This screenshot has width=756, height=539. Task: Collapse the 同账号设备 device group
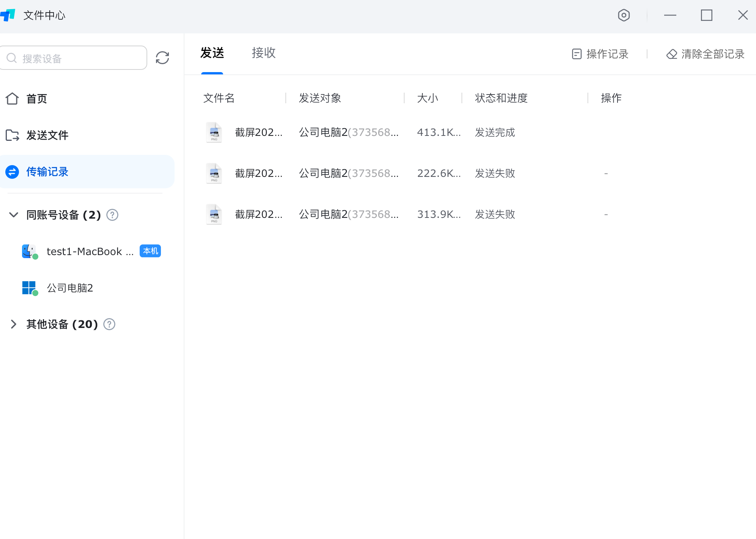click(13, 215)
